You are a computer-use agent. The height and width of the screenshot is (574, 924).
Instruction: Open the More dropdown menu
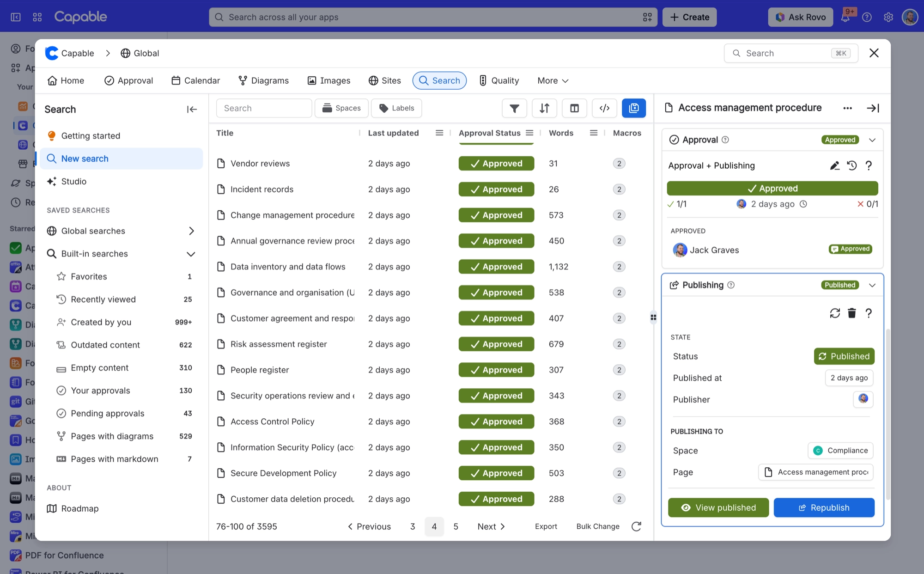[553, 80]
